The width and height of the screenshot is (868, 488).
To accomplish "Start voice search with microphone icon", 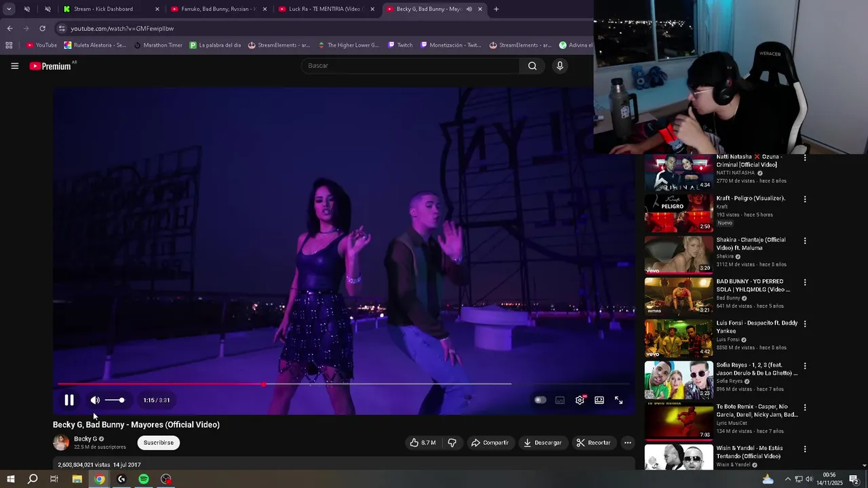I will [x=559, y=66].
